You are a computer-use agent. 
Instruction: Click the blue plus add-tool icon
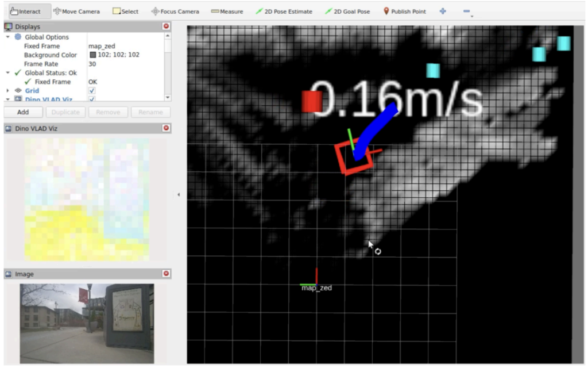tap(443, 11)
